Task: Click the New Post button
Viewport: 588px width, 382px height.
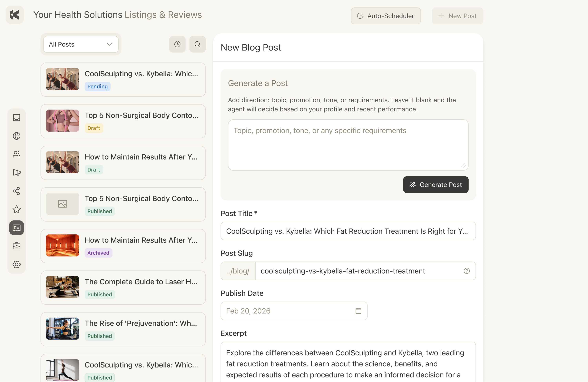Action: (x=457, y=16)
